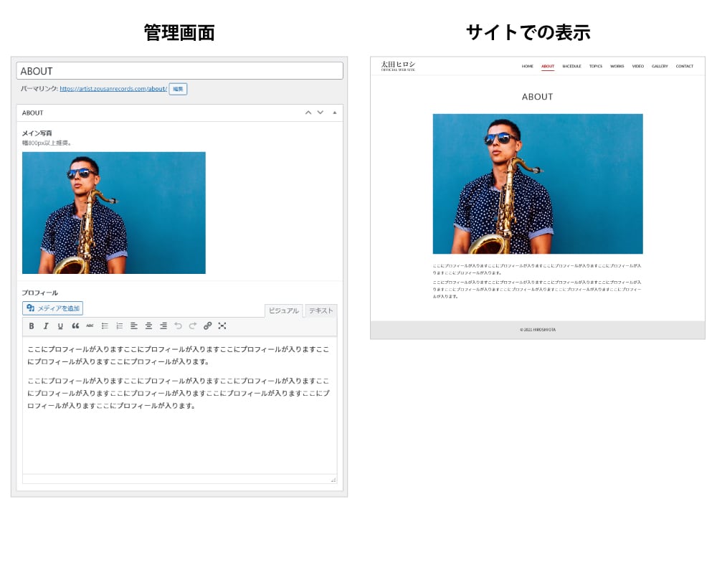717x588 pixels.
Task: Select main photo thumbnail in admin panel
Action: click(x=114, y=213)
